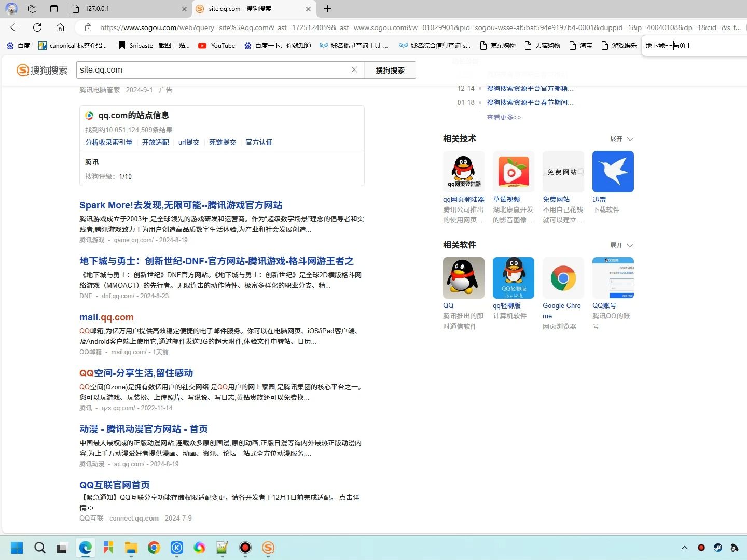Image resolution: width=747 pixels, height=560 pixels.
Task: Open the Windows Start menu
Action: 17,548
